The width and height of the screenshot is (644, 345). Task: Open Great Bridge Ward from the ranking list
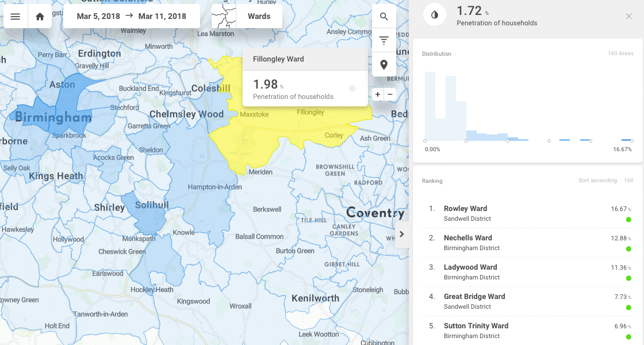474,296
